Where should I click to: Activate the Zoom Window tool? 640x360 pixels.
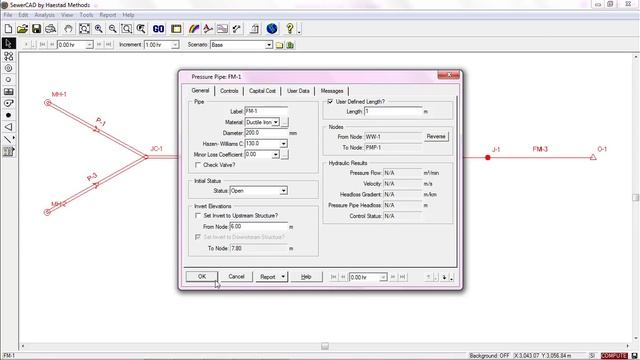(127, 29)
